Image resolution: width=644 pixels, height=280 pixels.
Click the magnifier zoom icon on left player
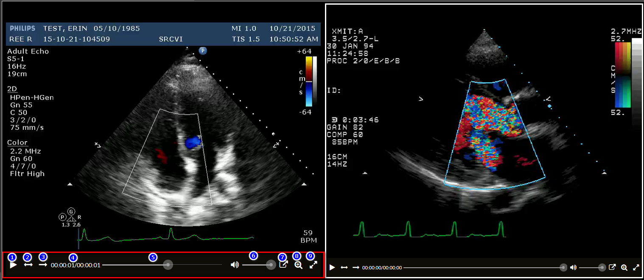pyautogui.click(x=298, y=265)
